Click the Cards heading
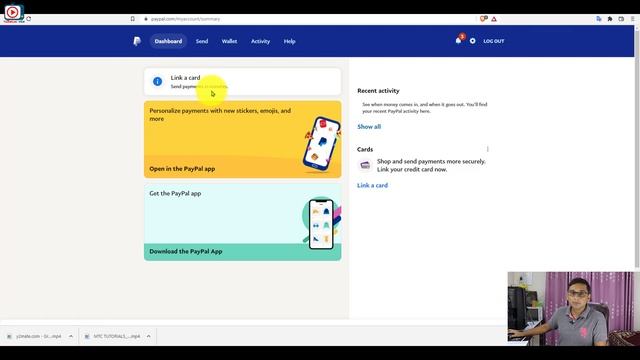The width and height of the screenshot is (640, 360). click(365, 149)
